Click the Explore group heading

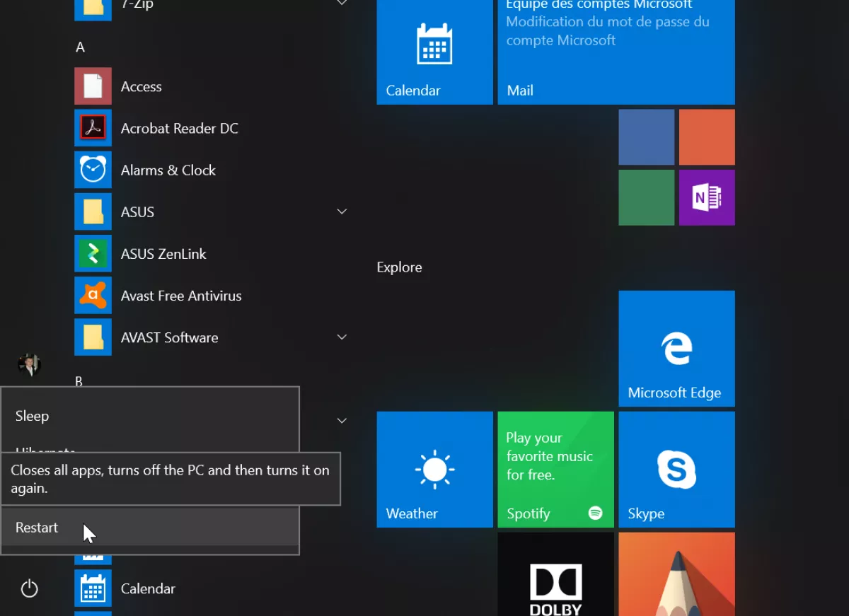coord(399,267)
